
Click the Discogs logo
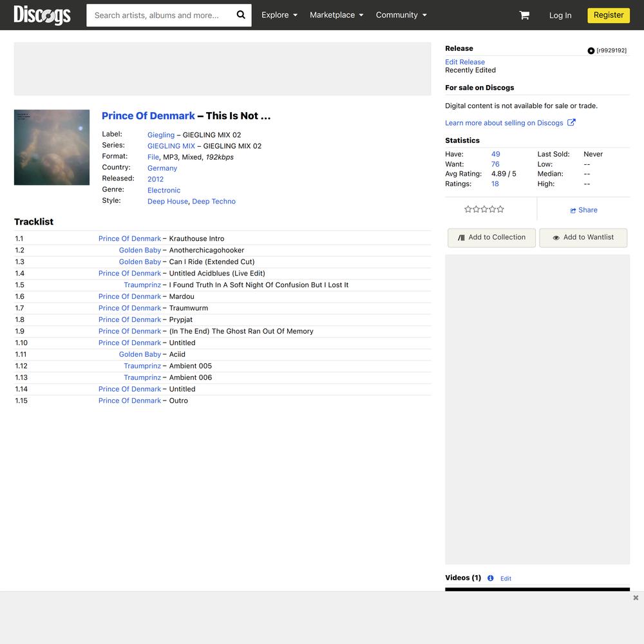(42, 15)
